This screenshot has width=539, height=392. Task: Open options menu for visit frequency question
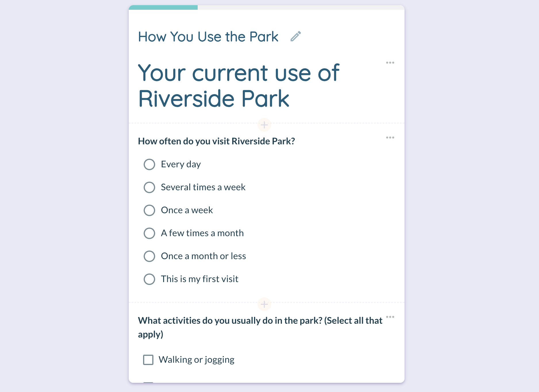(390, 137)
